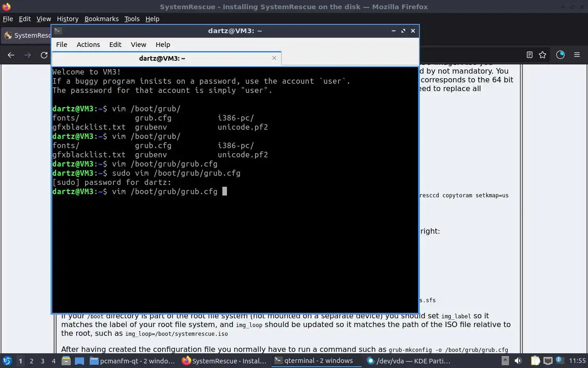The width and height of the screenshot is (588, 368).
Task: Click the file manager quick-launch icon in the panel
Action: pos(66,361)
